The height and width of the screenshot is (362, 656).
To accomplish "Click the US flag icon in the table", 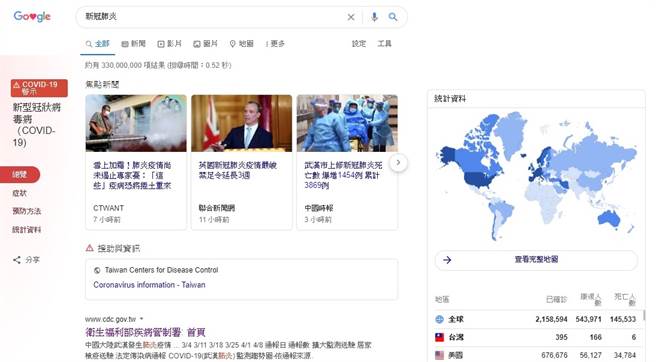I will 439,355.
